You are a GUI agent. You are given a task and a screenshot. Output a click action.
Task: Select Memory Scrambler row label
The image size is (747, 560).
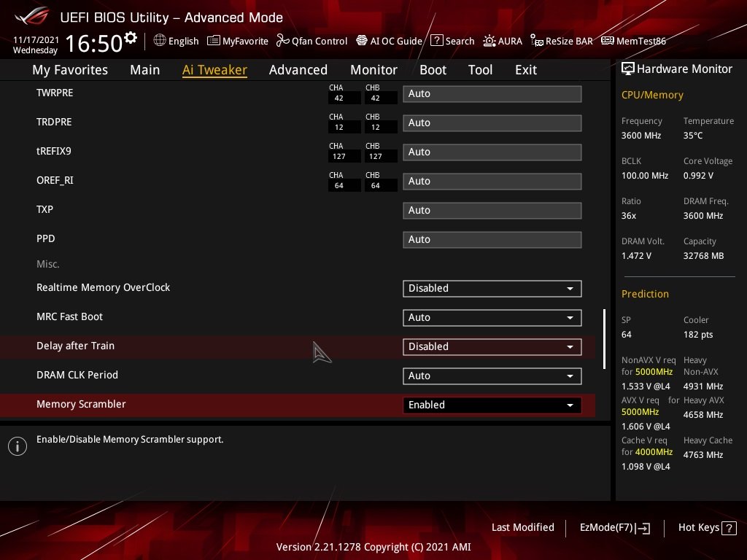[x=81, y=404]
